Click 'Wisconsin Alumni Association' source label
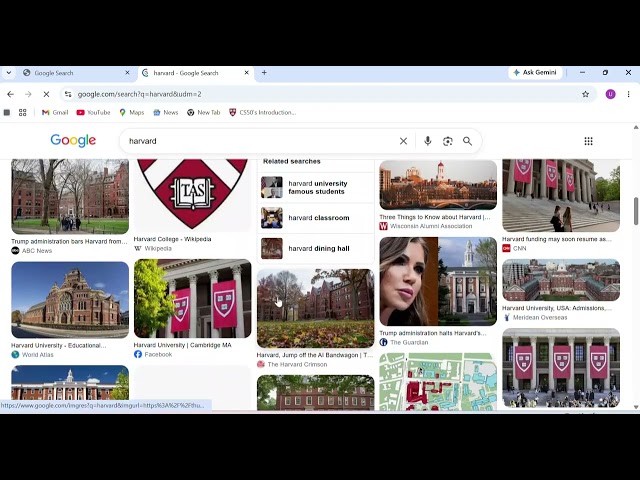The image size is (640, 480). pyautogui.click(x=431, y=226)
